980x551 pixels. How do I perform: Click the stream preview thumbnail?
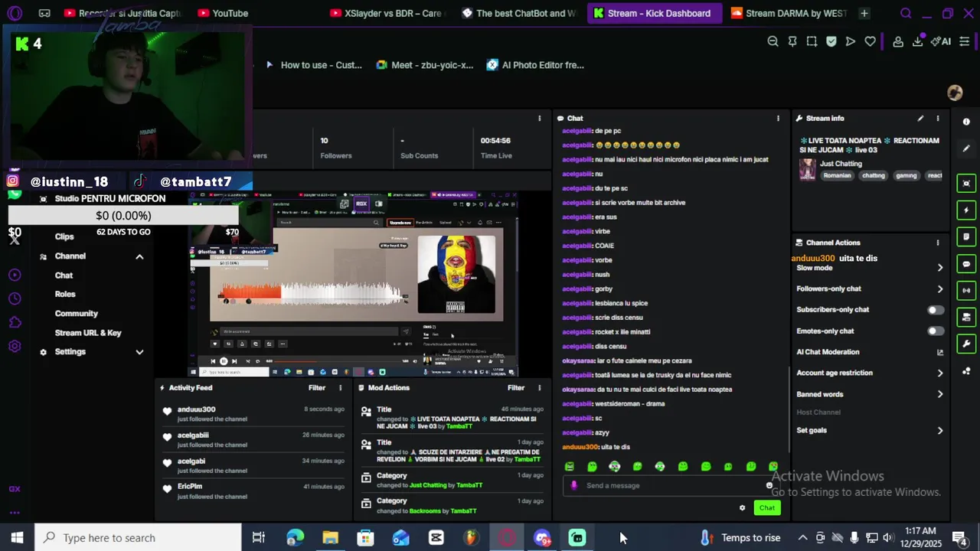click(354, 284)
